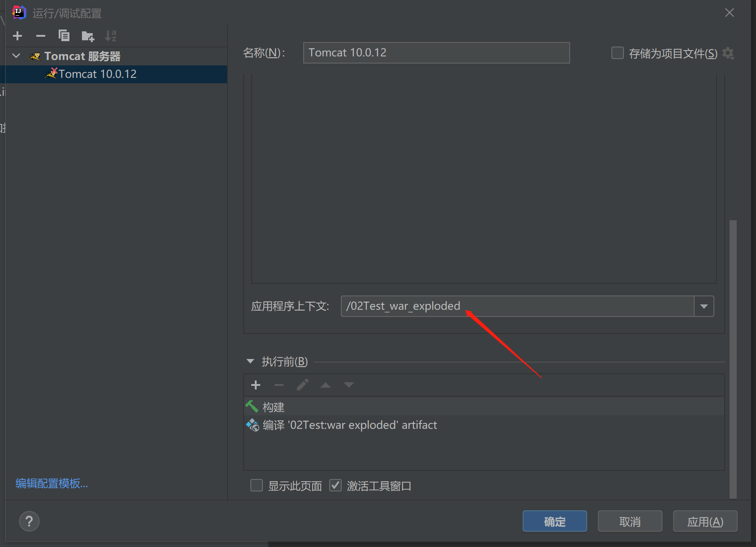Close the 运行/调试配置 dialog
Image resolution: width=756 pixels, height=547 pixels.
click(730, 13)
